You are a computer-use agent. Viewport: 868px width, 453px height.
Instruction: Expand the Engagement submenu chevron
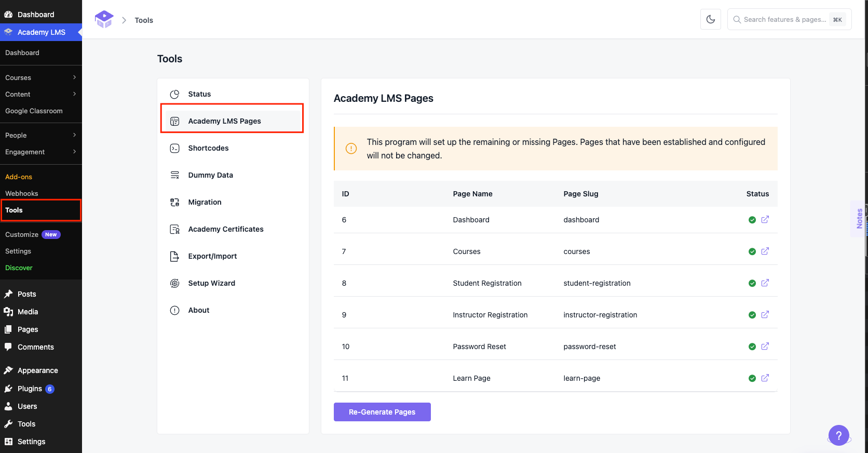[74, 152]
